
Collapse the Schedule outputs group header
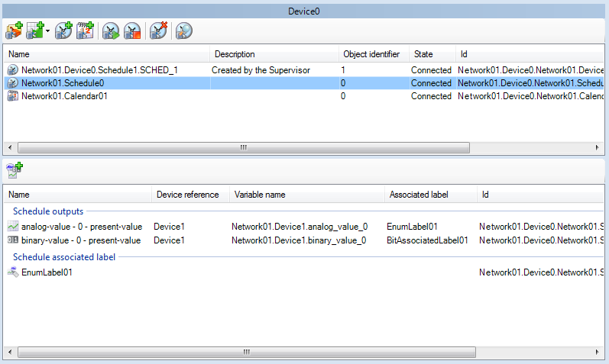pyautogui.click(x=48, y=211)
